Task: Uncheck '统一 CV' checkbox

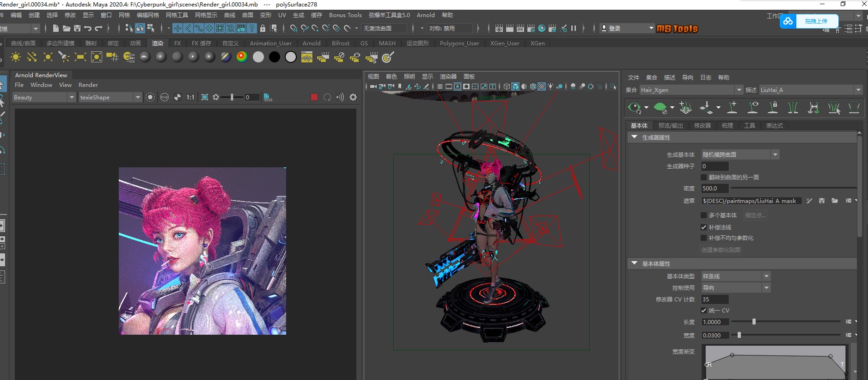Action: [x=703, y=310]
